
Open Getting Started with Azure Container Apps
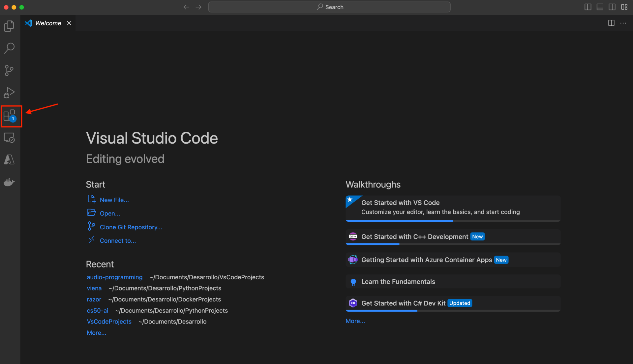453,260
